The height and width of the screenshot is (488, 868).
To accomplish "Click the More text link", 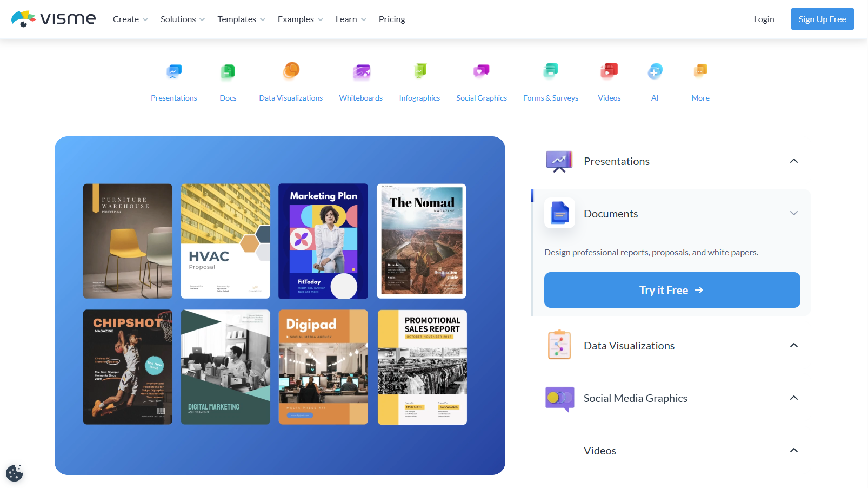I will [700, 98].
